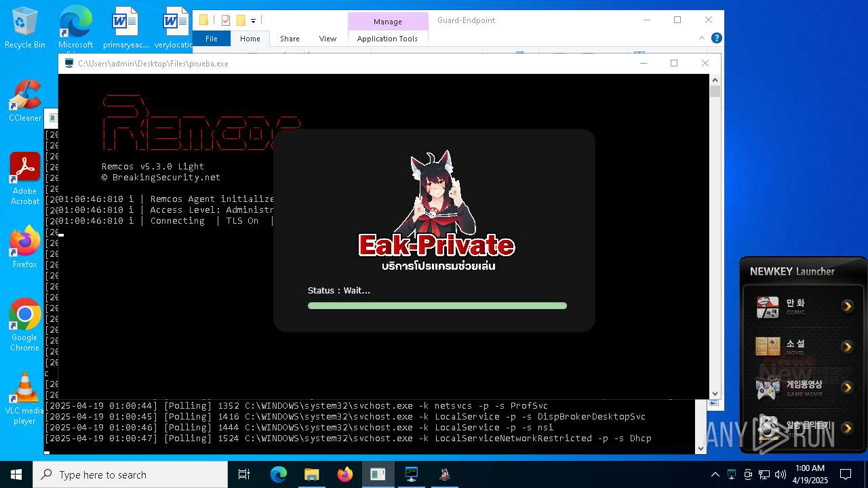
Task: Open the notification center icon
Action: click(846, 474)
